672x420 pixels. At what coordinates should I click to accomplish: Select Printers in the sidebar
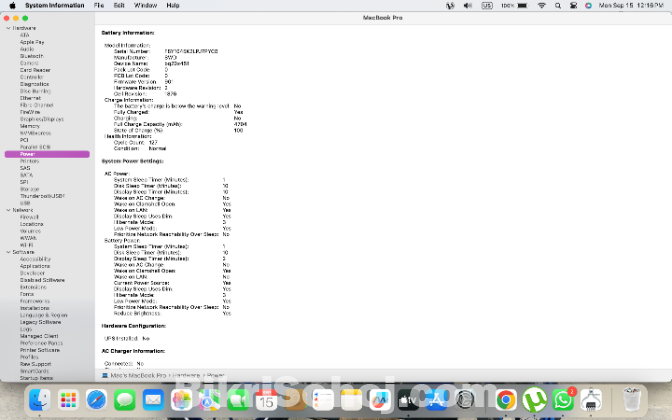tap(29, 161)
